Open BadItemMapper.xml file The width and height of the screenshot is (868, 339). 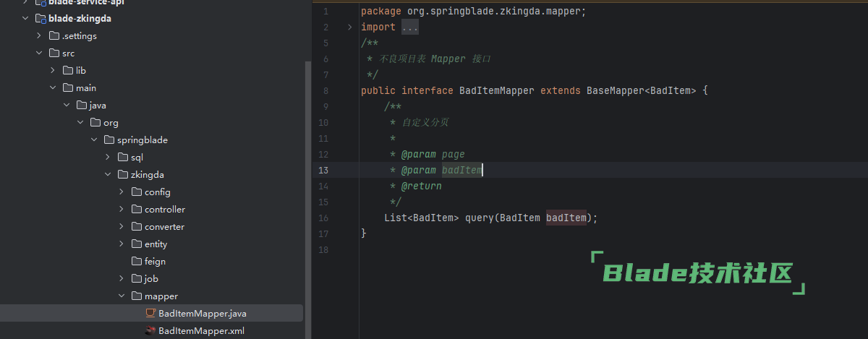[x=201, y=331]
